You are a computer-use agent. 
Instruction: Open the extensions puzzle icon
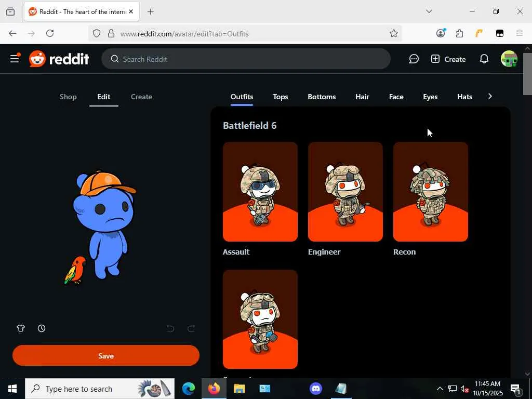coord(459,33)
